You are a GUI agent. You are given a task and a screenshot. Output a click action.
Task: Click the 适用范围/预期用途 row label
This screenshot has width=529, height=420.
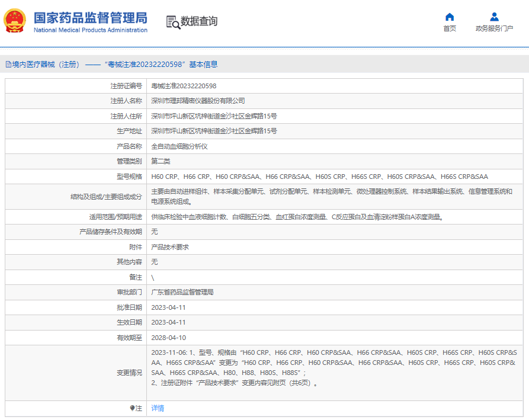[116, 217]
